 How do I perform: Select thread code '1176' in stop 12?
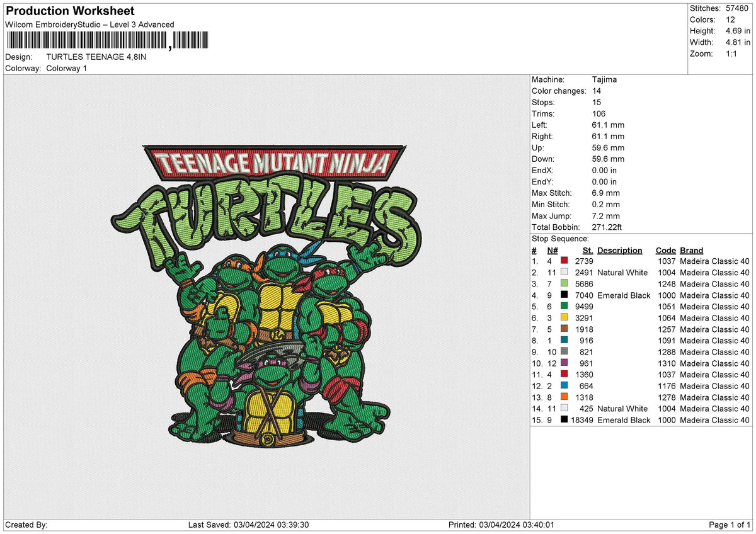pyautogui.click(x=667, y=385)
